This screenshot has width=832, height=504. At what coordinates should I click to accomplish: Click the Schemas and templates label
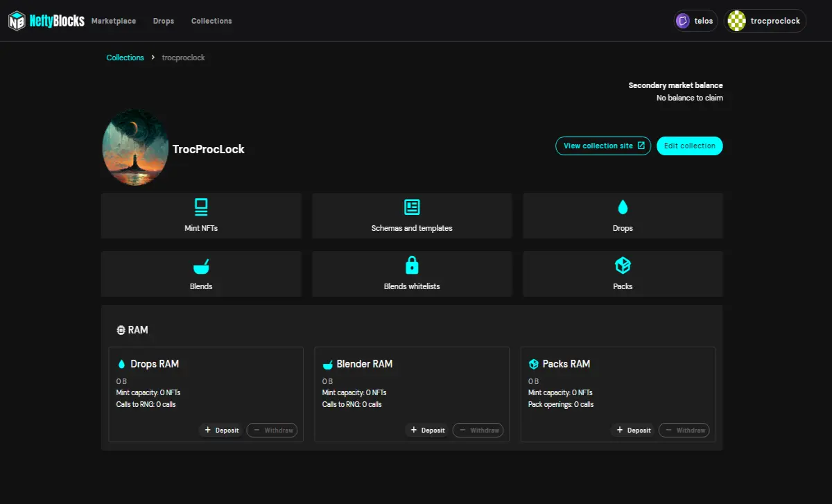pyautogui.click(x=412, y=228)
